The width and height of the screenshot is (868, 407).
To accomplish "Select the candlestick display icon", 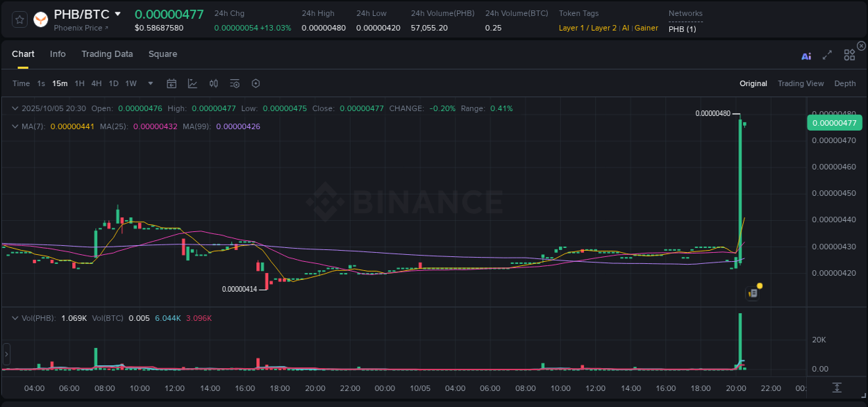I will click(214, 83).
